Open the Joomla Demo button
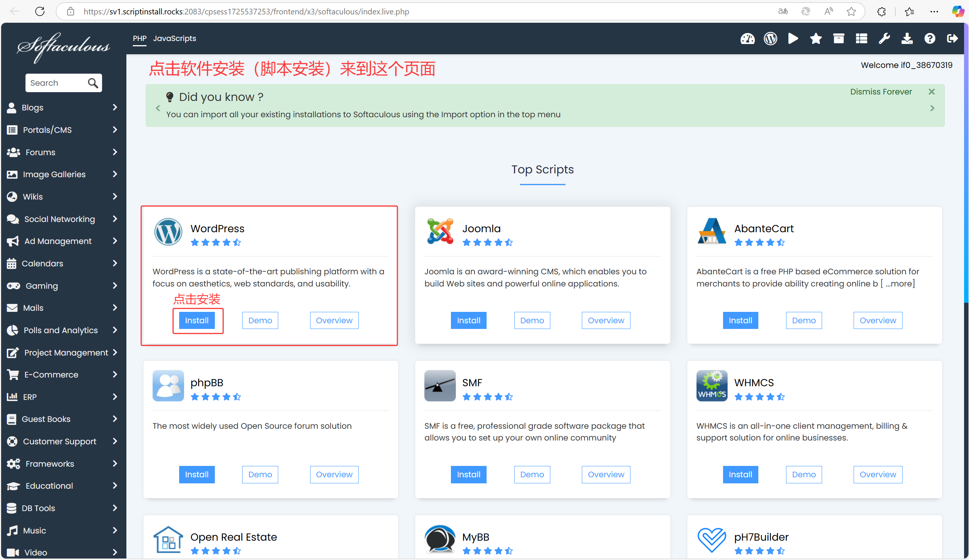Viewport: 969px width, 560px height. point(532,321)
